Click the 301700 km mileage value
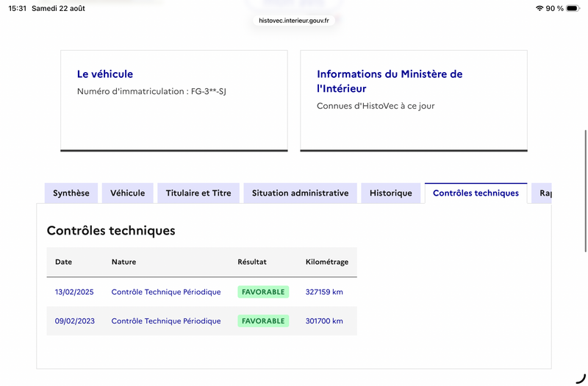This screenshot has width=588, height=386. click(x=324, y=321)
